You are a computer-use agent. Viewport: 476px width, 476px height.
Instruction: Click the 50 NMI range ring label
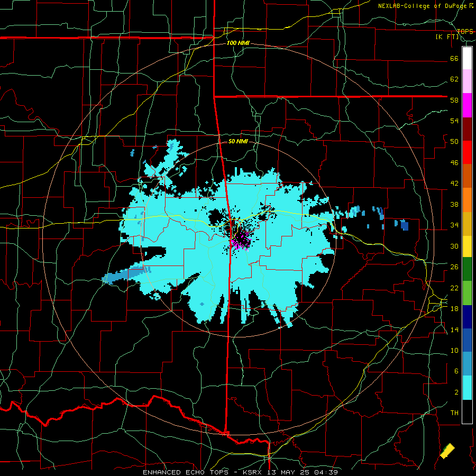pyautogui.click(x=238, y=141)
